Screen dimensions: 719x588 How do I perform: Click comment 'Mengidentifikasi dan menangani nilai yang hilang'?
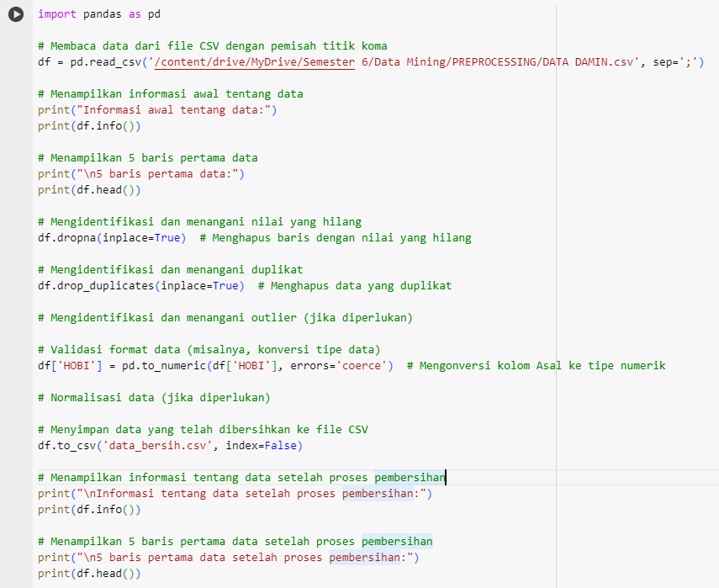click(199, 222)
